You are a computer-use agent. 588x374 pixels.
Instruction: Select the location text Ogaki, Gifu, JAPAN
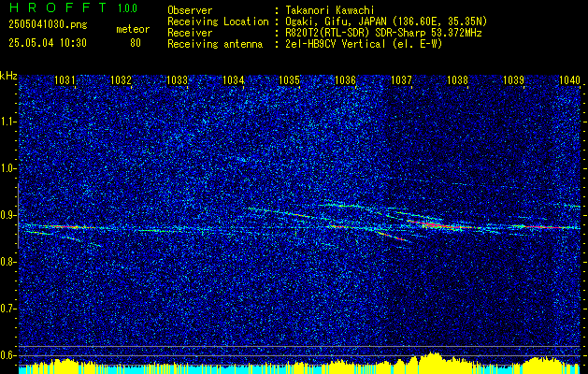click(x=336, y=22)
